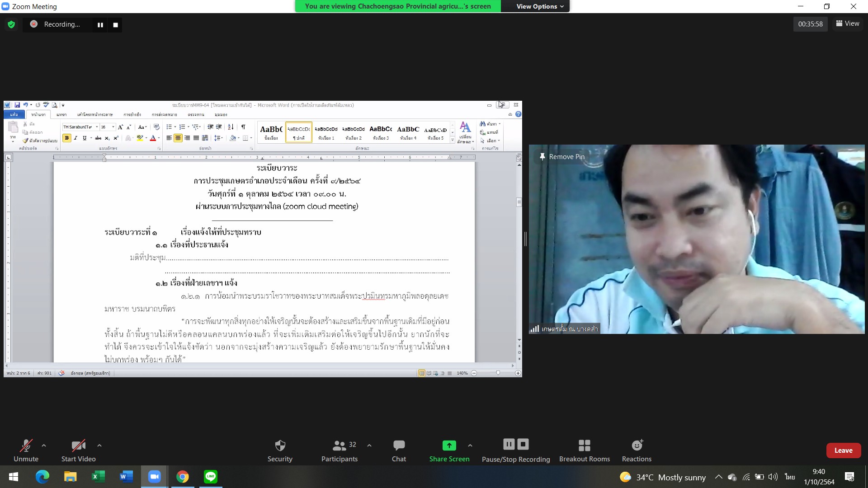Screen dimensions: 868x488
Task: Expand video options arrow next to Start Video
Action: [x=99, y=446]
